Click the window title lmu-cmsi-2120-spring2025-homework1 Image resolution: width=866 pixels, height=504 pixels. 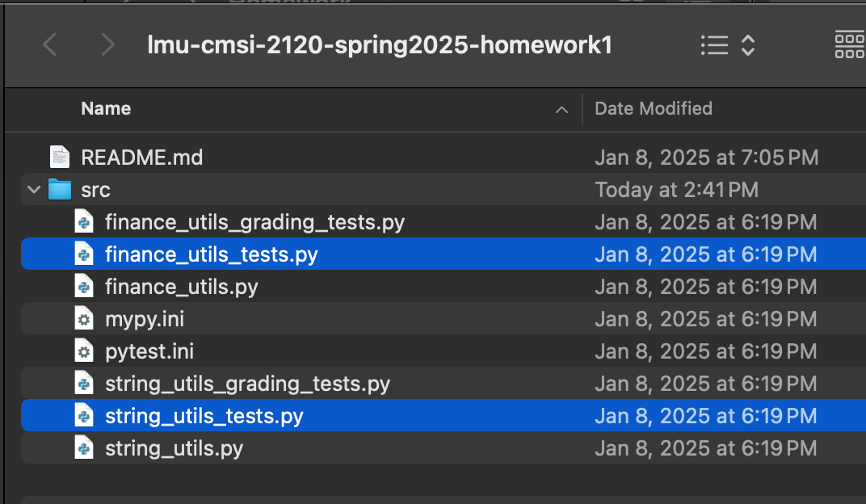click(380, 45)
